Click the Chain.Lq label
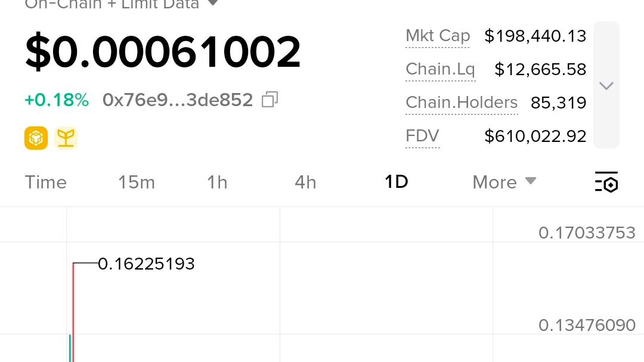 tap(440, 69)
